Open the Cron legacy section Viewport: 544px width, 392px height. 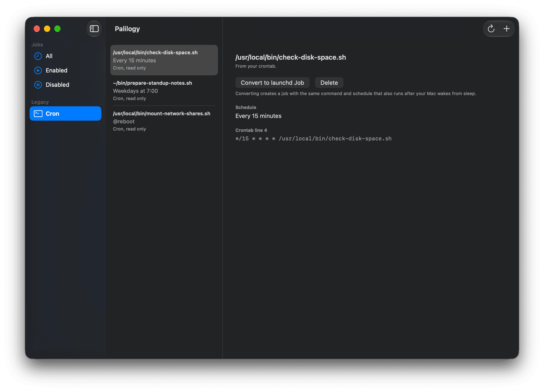65,113
